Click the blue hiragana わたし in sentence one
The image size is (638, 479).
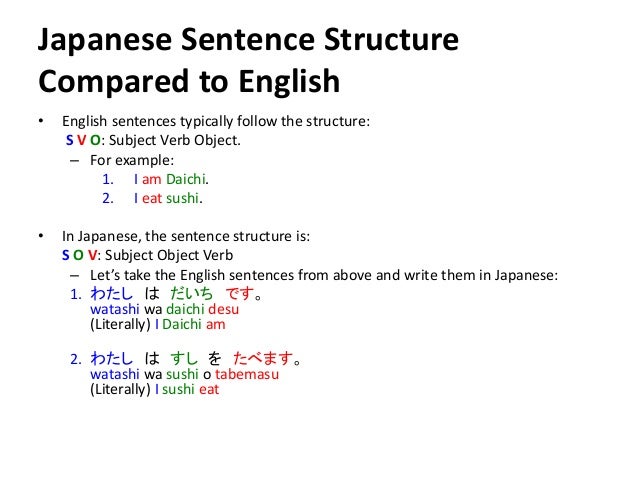(112, 296)
